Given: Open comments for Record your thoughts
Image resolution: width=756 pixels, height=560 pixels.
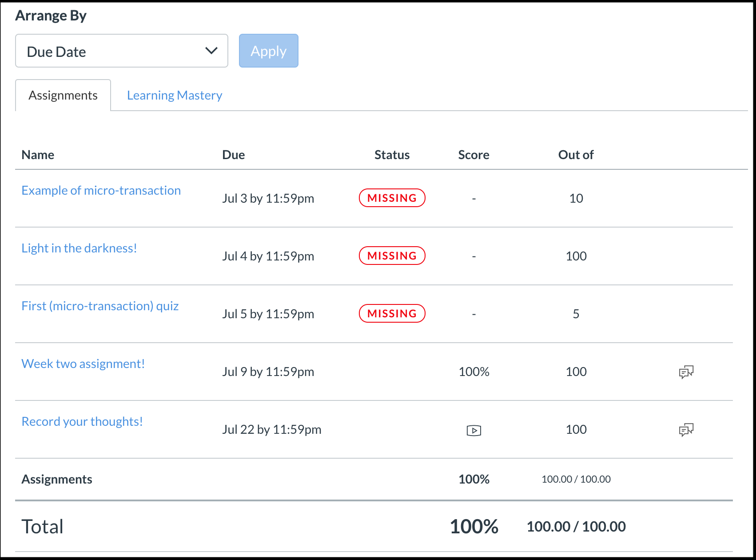Looking at the screenshot, I should coord(686,430).
